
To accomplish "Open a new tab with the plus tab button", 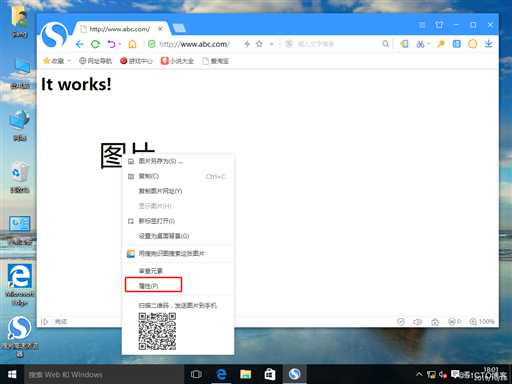I will (179, 29).
